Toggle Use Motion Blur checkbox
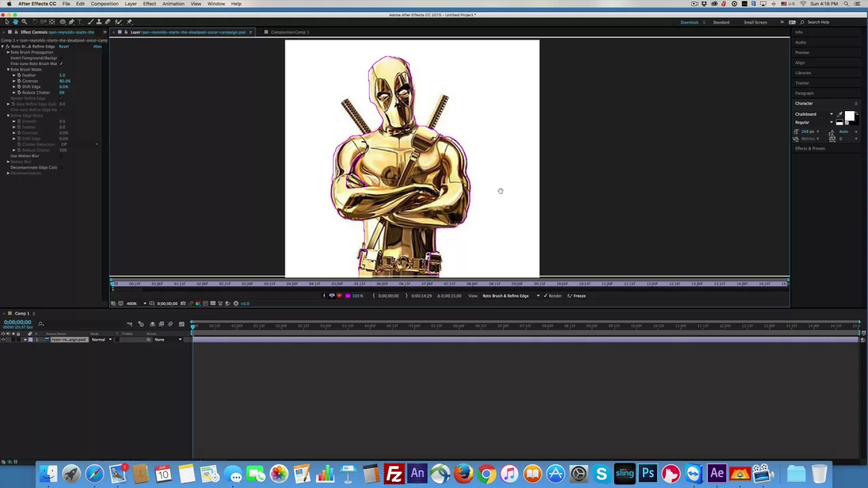This screenshot has width=868, height=488. click(61, 156)
